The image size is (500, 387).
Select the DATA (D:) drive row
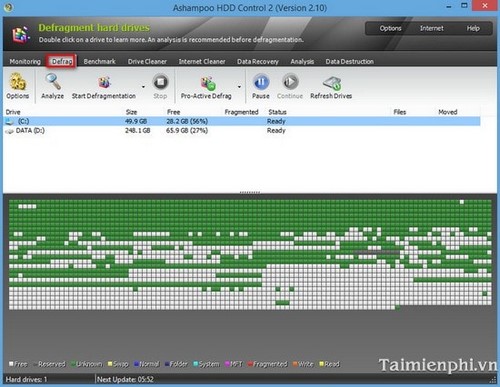(x=242, y=131)
